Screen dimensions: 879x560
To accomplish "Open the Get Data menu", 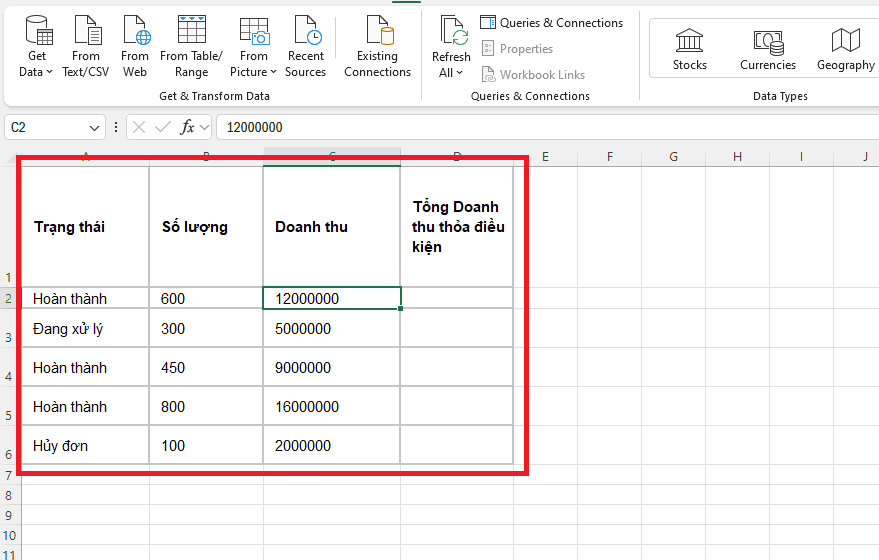I will [x=36, y=46].
